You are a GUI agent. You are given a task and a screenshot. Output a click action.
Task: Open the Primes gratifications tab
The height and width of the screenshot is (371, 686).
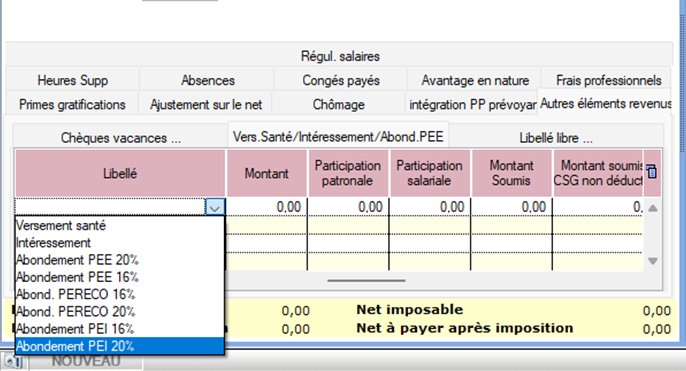click(72, 104)
